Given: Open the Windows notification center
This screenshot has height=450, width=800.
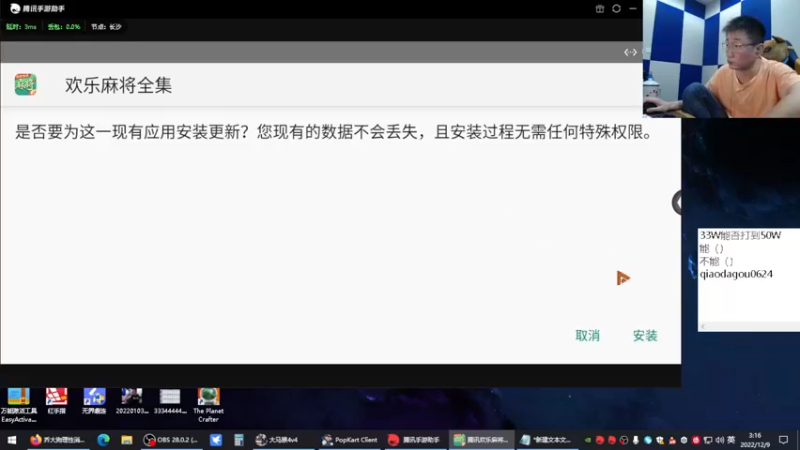Looking at the screenshot, I should point(784,440).
